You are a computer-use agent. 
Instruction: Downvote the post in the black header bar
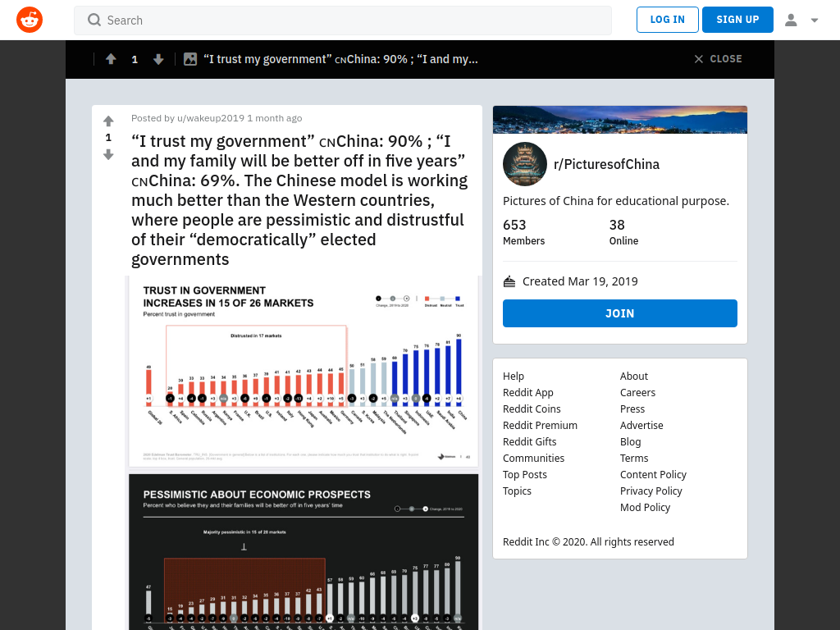(x=158, y=59)
